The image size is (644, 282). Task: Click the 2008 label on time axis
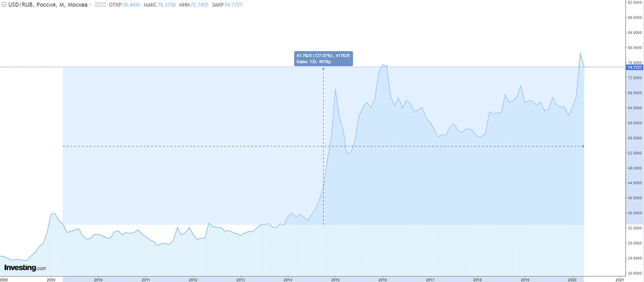pyautogui.click(x=4, y=279)
